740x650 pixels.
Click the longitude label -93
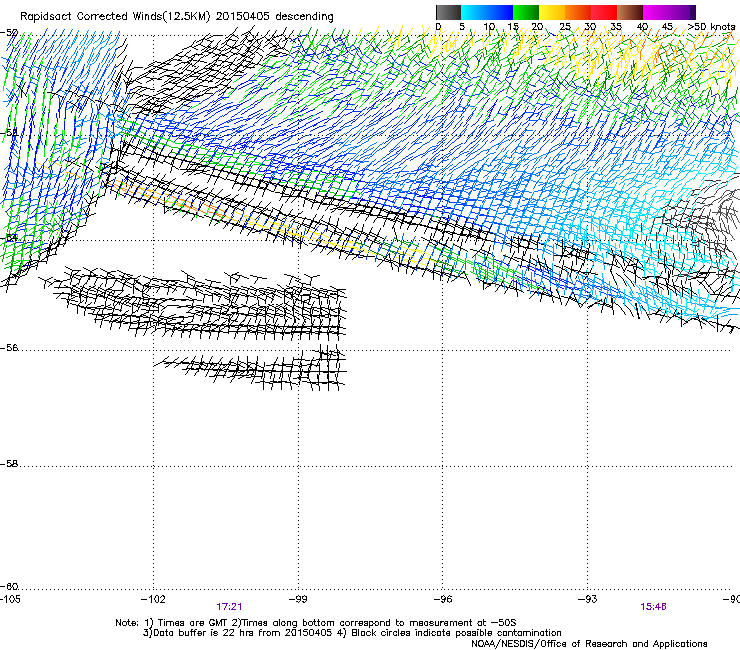(588, 599)
